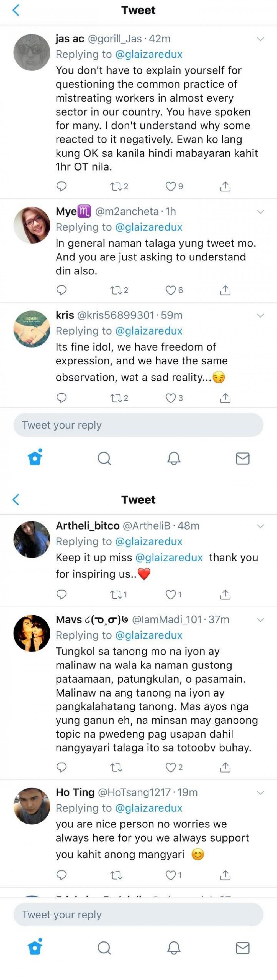Open the chevron menu on Ho Ting's tweet
277x980 pixels.
[x=260, y=793]
